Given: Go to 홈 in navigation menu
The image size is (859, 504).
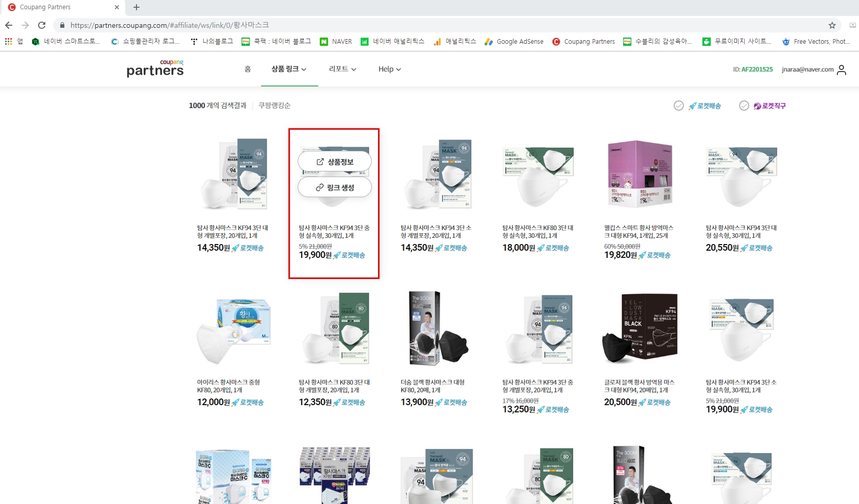Looking at the screenshot, I should coord(248,69).
